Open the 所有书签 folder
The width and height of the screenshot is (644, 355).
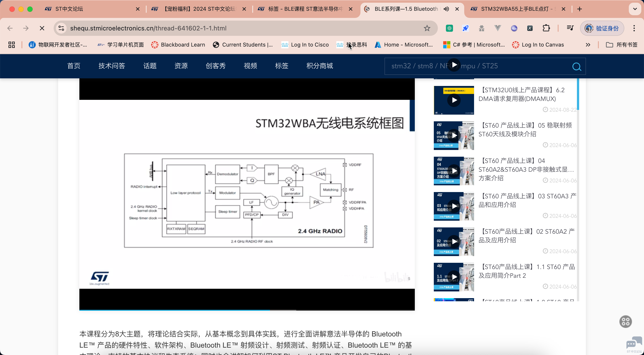coord(622,45)
